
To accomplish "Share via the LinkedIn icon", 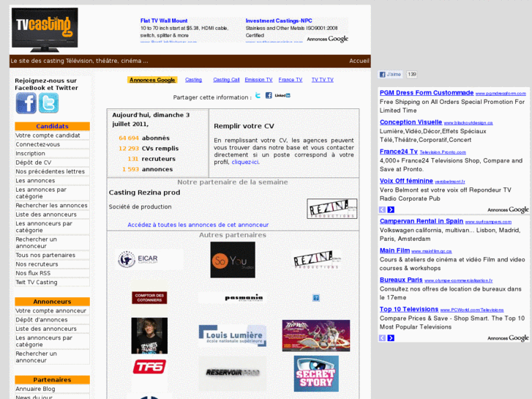I will pos(282,95).
